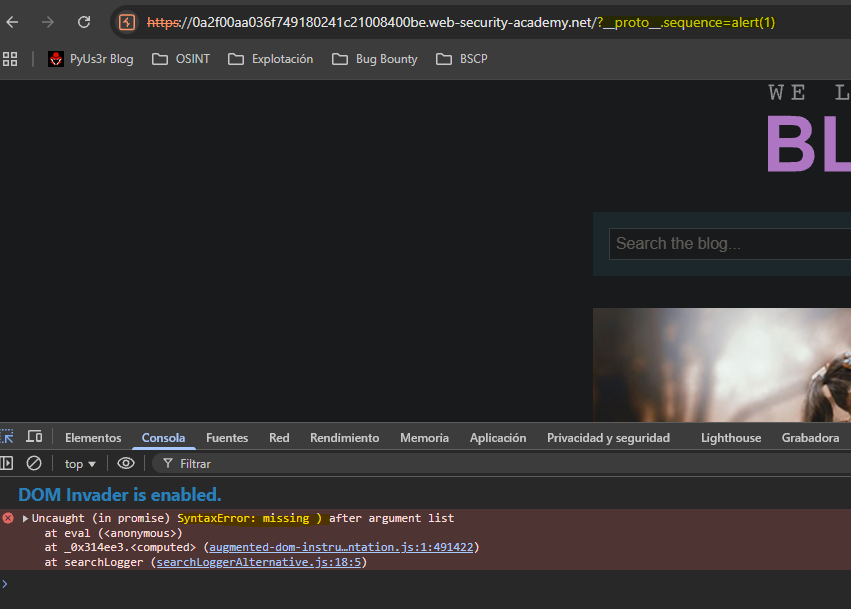Click the not-secure site info icon
Viewport: 851px width, 609px height.
pyautogui.click(x=127, y=22)
